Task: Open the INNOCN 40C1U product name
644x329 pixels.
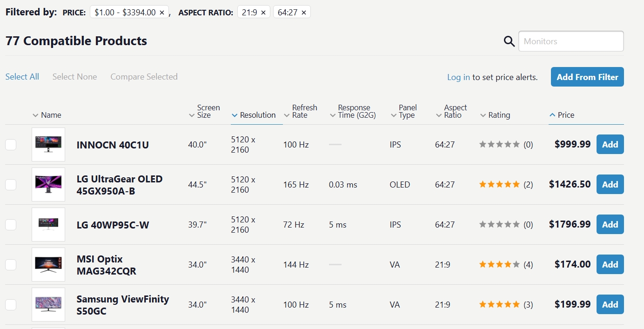Action: pyautogui.click(x=113, y=145)
